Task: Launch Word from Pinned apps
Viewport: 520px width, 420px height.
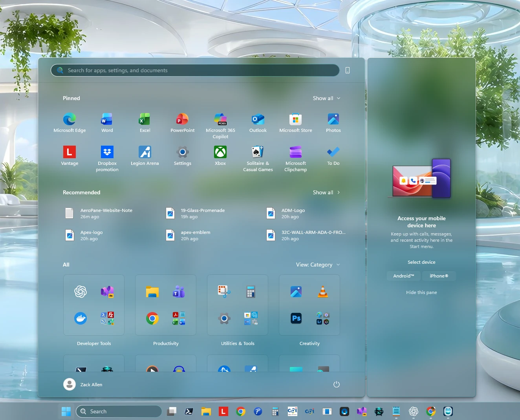Action: point(107,123)
